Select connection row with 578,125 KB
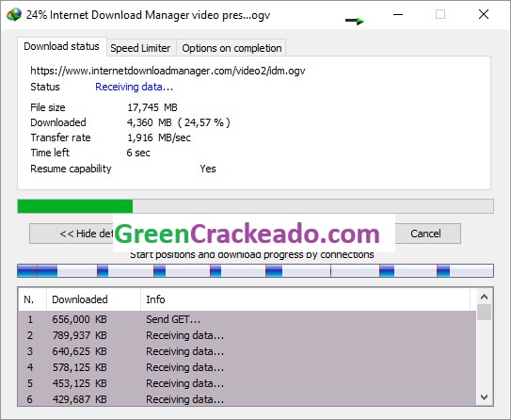The height and width of the screenshot is (420, 511). (x=247, y=367)
